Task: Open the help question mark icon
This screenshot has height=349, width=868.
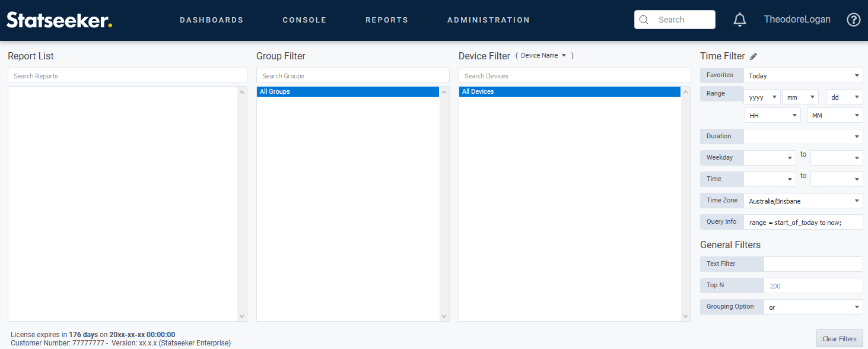Action: point(853,20)
